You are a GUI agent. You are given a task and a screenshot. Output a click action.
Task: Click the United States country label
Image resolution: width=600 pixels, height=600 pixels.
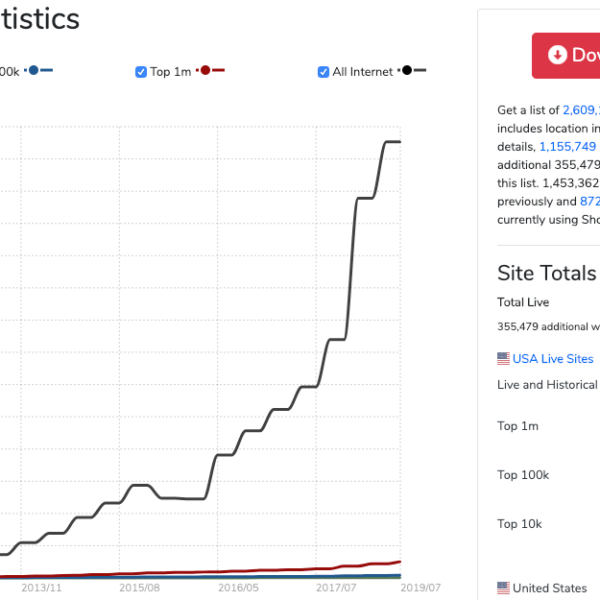click(x=551, y=588)
